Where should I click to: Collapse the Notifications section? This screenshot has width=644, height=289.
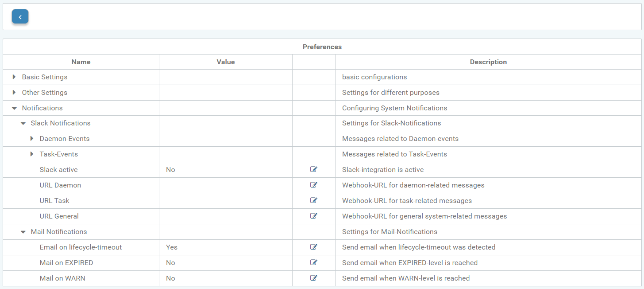tap(14, 108)
